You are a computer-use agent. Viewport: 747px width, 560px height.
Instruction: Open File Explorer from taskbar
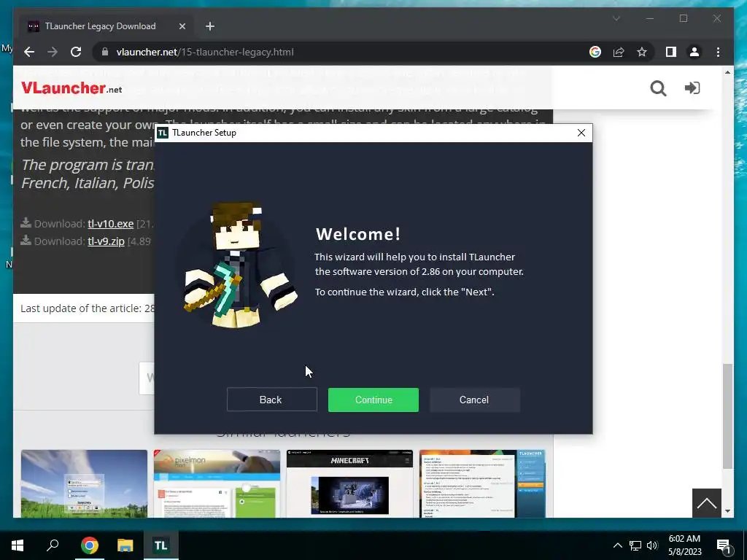coord(125,545)
